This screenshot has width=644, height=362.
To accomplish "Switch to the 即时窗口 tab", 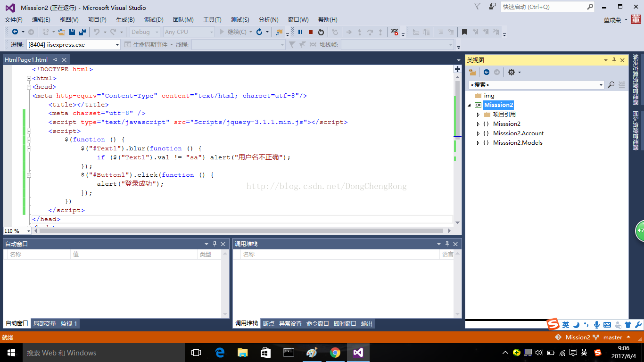I will click(x=345, y=324).
